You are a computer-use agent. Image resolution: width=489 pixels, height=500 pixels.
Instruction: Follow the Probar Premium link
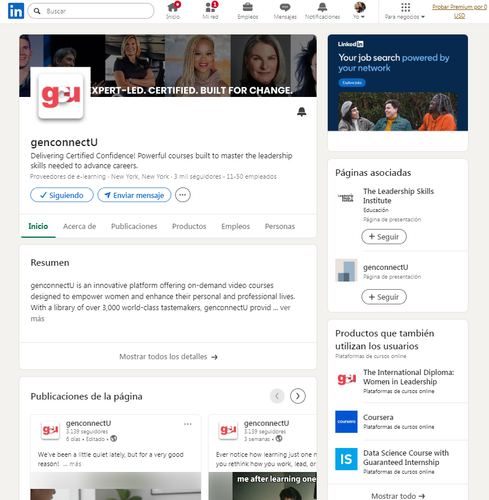[x=459, y=11]
